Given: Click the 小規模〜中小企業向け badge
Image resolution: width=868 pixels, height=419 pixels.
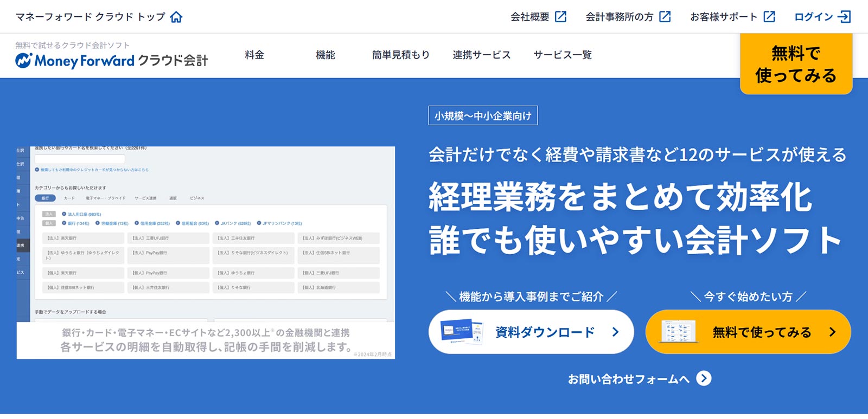Looking at the screenshot, I should [x=483, y=115].
